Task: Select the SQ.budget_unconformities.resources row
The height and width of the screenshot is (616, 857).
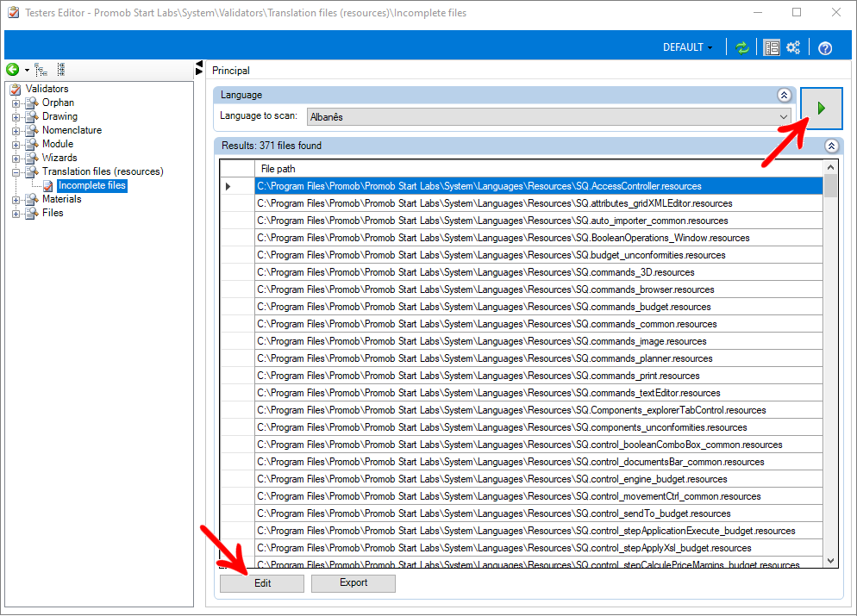Action: (538, 255)
